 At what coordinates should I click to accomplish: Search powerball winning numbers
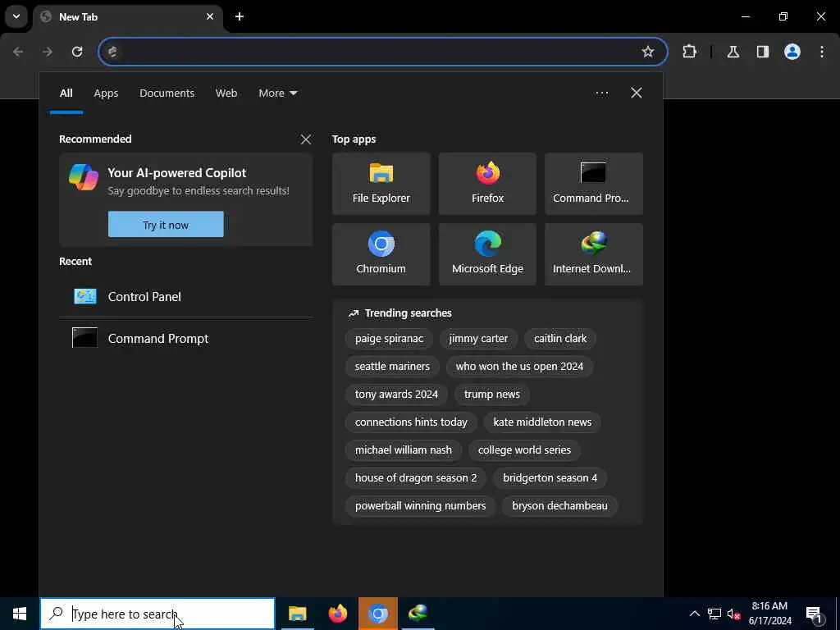[x=421, y=505]
